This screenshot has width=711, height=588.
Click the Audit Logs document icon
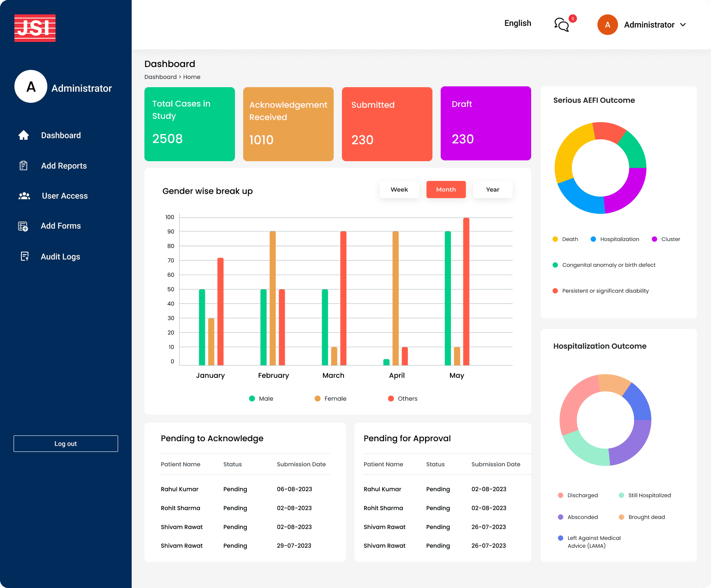25,257
